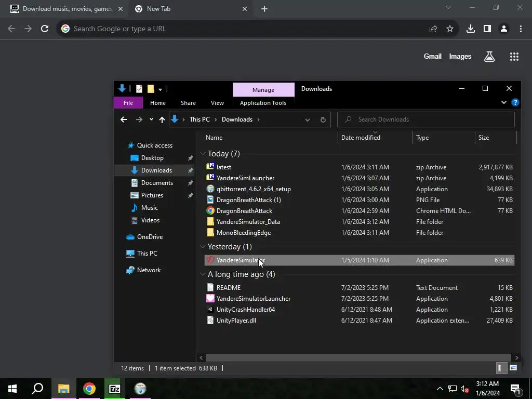Open Chrome side panel icon

tap(487, 29)
